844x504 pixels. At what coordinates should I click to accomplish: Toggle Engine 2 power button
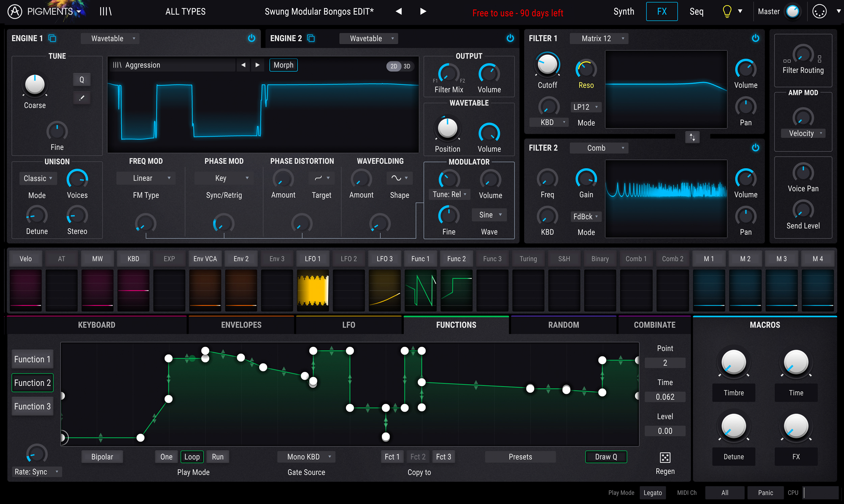[x=510, y=38]
